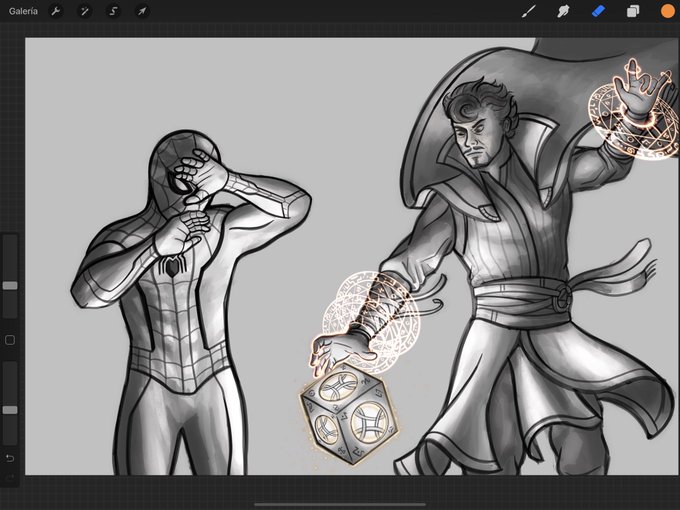Open the Adjustments magic wand menu
Image resolution: width=680 pixels, height=510 pixels.
pyautogui.click(x=85, y=11)
